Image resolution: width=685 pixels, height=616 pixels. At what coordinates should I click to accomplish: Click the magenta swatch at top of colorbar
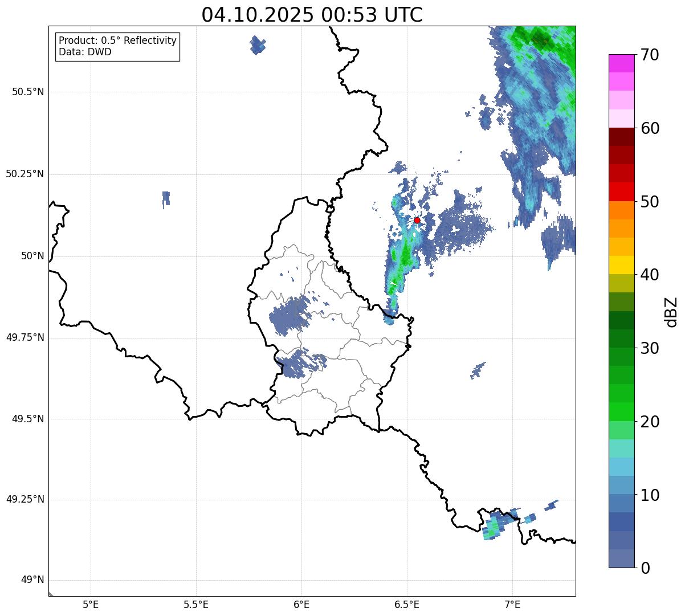click(x=622, y=63)
